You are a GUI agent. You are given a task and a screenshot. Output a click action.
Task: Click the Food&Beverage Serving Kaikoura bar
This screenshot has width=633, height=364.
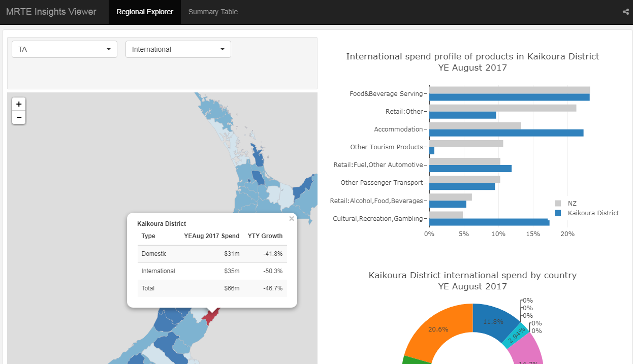(510, 97)
